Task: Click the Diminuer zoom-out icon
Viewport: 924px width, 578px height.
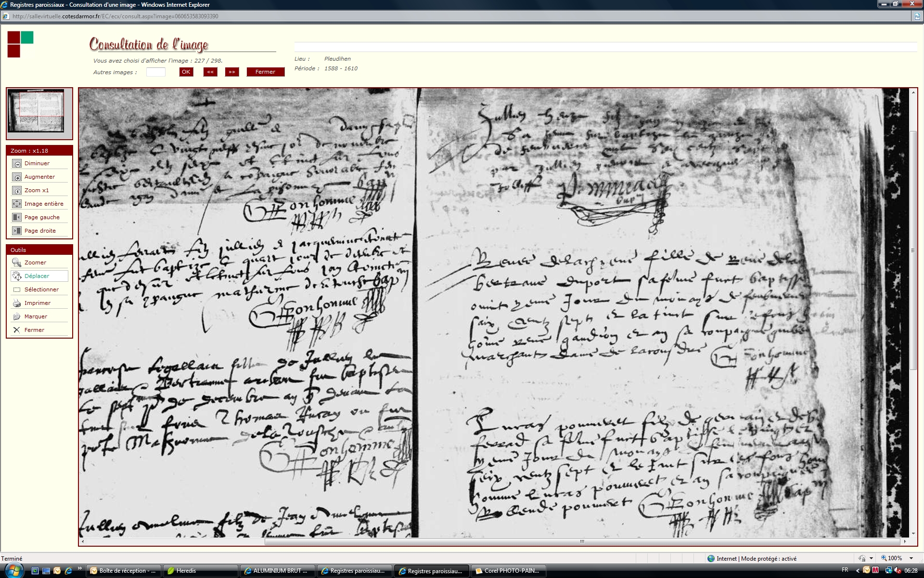Action: 17,164
